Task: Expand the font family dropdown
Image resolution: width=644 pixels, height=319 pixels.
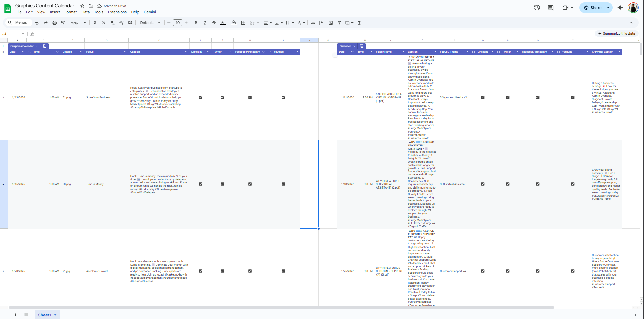Action: pyautogui.click(x=150, y=23)
